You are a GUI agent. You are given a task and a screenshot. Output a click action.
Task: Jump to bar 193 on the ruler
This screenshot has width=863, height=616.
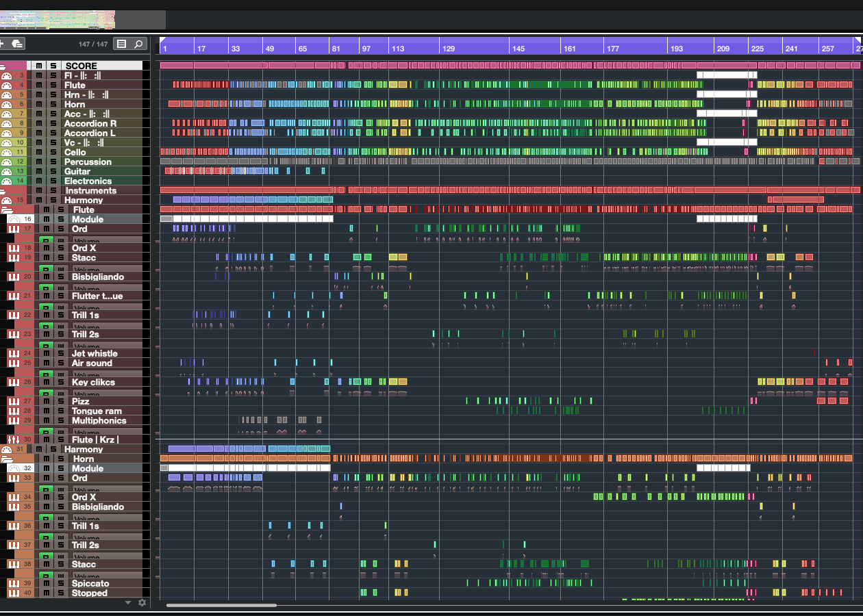(677, 49)
